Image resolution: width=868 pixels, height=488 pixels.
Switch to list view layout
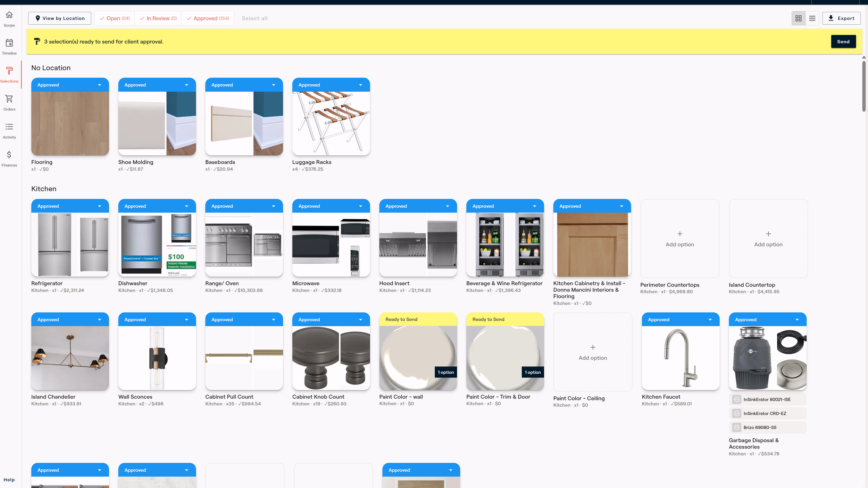click(x=812, y=18)
